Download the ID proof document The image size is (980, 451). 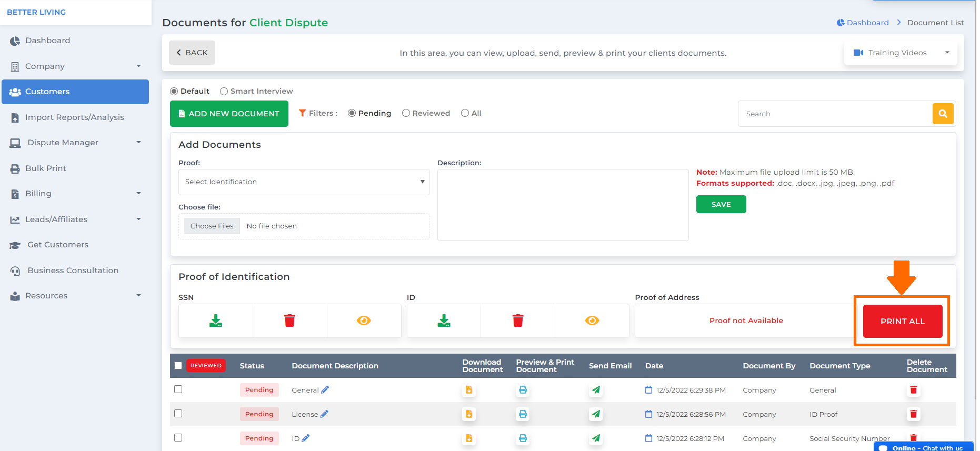pyautogui.click(x=444, y=320)
